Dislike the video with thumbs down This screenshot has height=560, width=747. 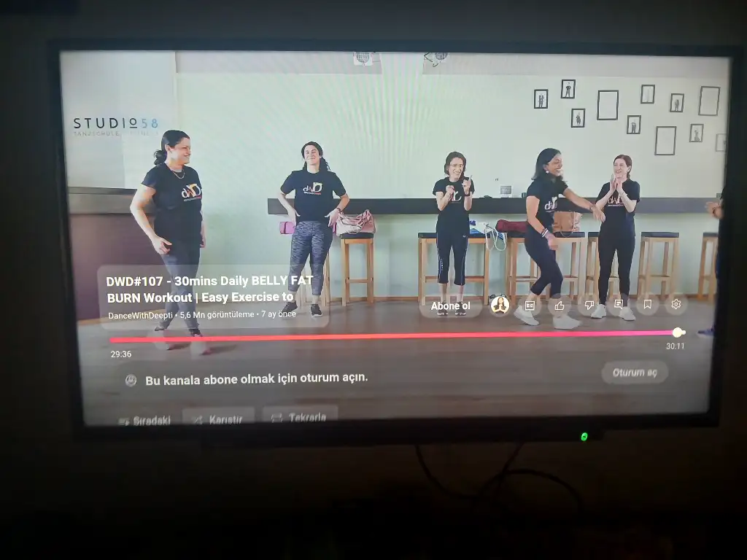(x=589, y=305)
